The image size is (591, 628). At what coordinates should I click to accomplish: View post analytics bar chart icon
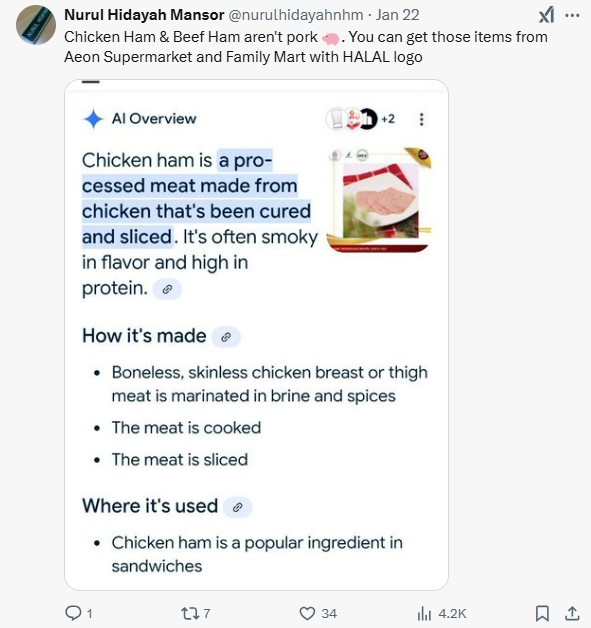pyautogui.click(x=424, y=613)
